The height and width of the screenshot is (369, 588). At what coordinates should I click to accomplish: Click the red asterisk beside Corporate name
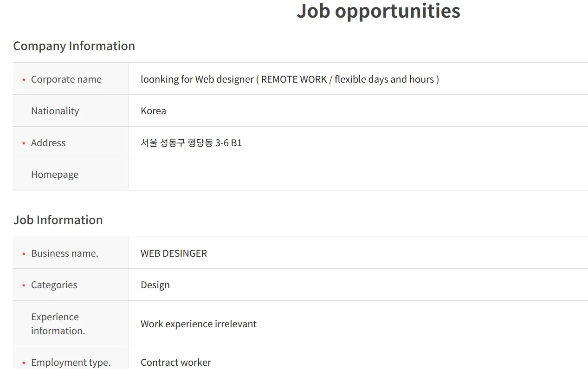24,80
